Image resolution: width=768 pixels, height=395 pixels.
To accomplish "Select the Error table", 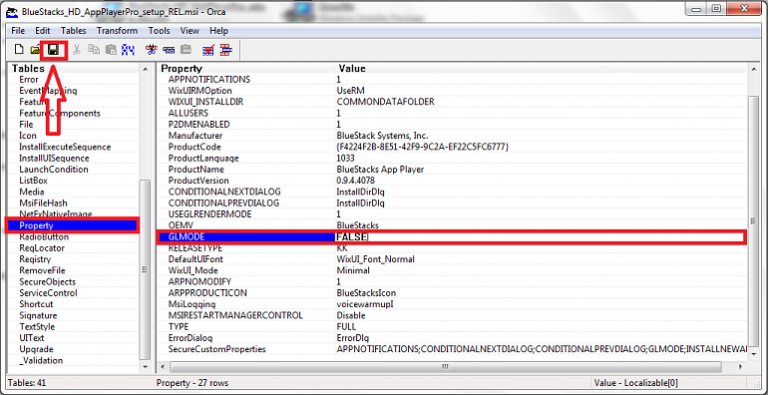I will coord(29,79).
